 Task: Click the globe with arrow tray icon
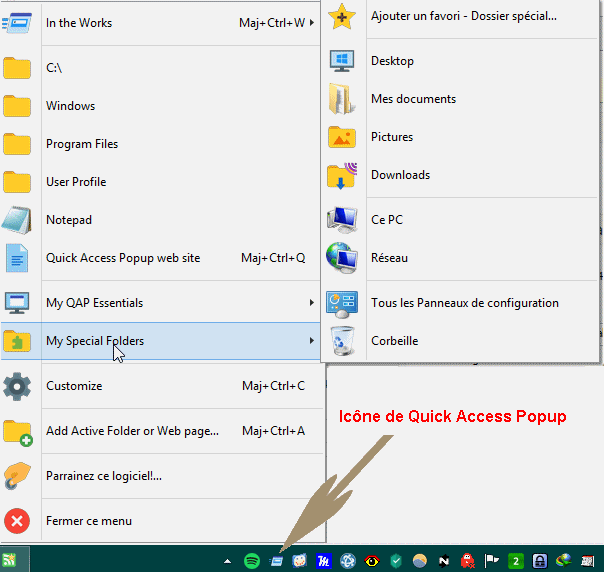coord(564,560)
